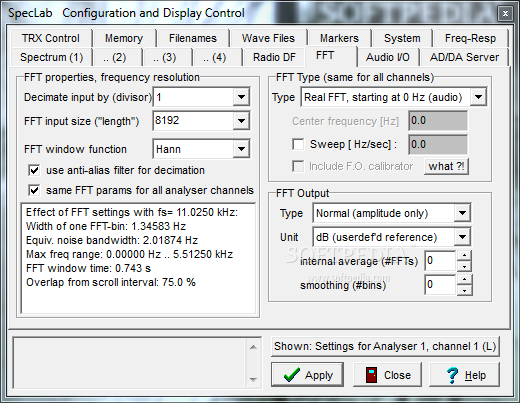Image resolution: width=520 pixels, height=403 pixels.
Task: Decrease internal average (#FFTs) with down arrow
Action: pyautogui.click(x=464, y=266)
